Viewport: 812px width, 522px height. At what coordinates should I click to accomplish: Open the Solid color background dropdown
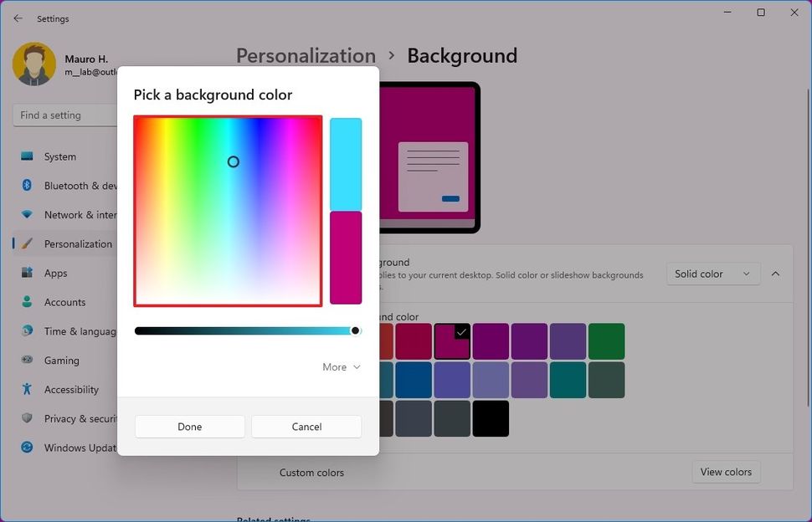click(x=712, y=274)
